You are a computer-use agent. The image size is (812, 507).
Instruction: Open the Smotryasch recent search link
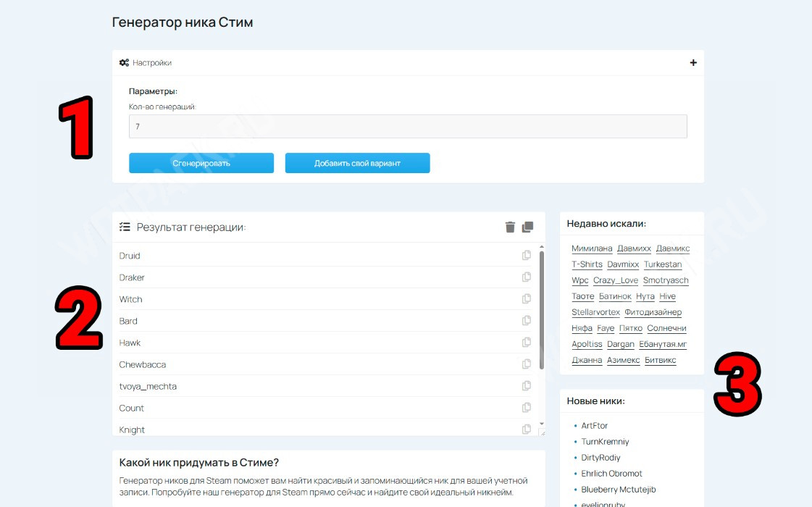666,280
